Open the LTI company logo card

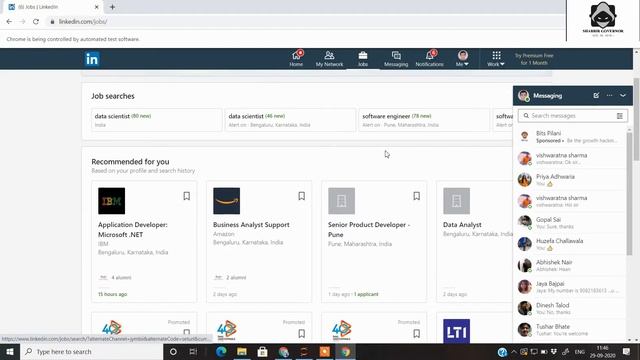tap(456, 331)
